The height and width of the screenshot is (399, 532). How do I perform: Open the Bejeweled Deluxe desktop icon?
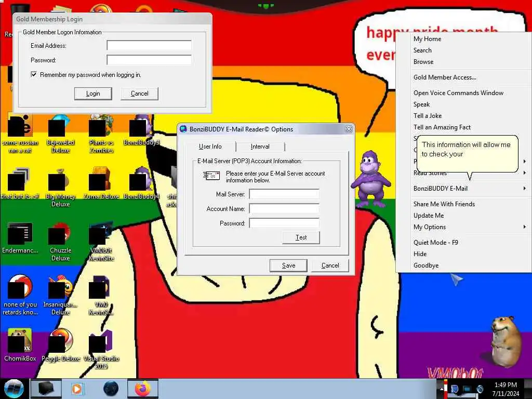(60, 134)
